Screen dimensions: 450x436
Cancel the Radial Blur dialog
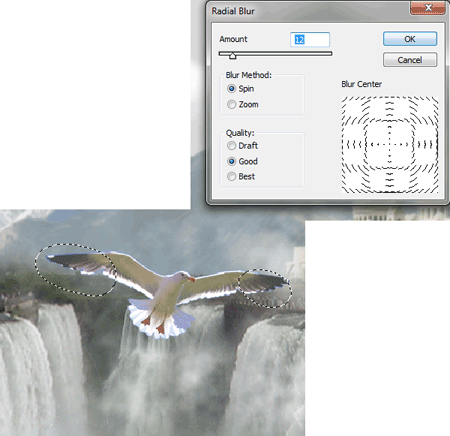coord(410,60)
